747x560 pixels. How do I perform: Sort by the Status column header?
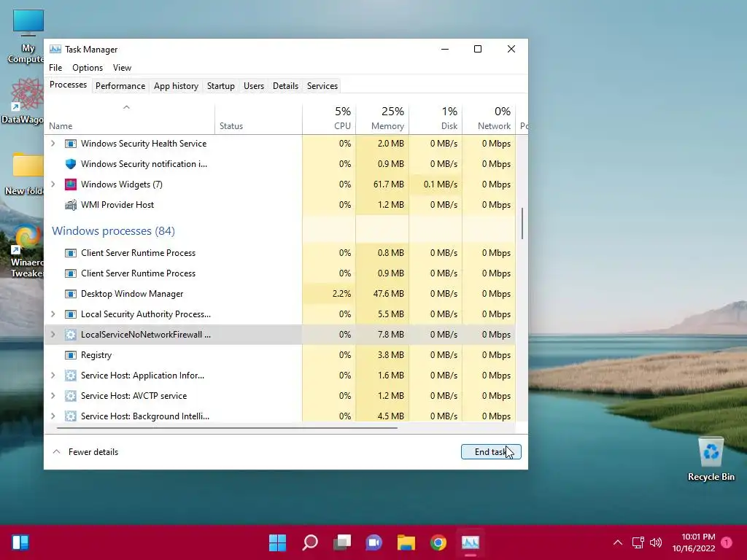tap(259, 118)
